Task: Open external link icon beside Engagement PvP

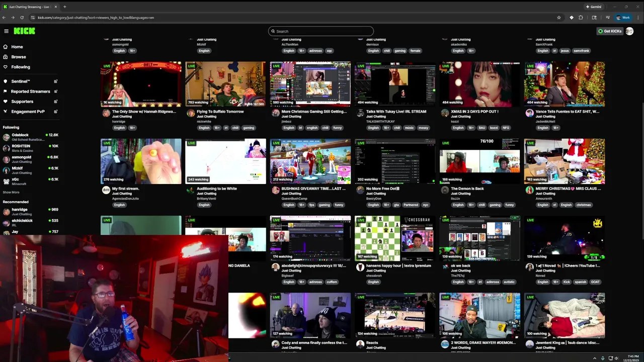Action: pos(56,112)
